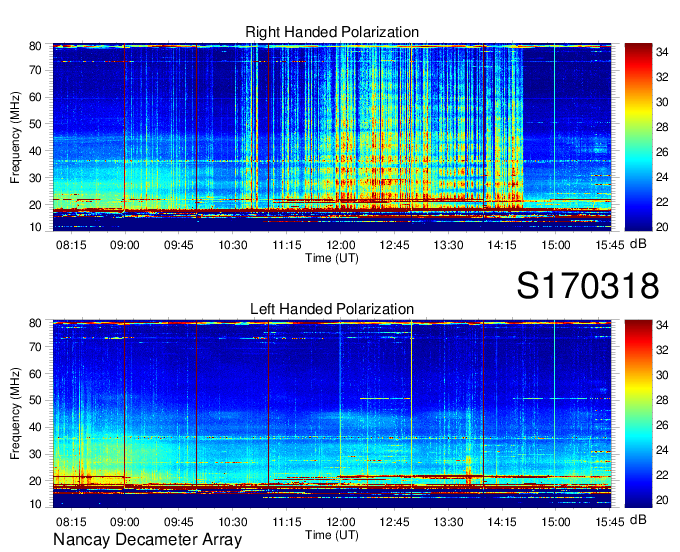Click the 70 MHz tick of Right Handed plot
Viewport: 680px width, 552px height.
(x=35, y=70)
